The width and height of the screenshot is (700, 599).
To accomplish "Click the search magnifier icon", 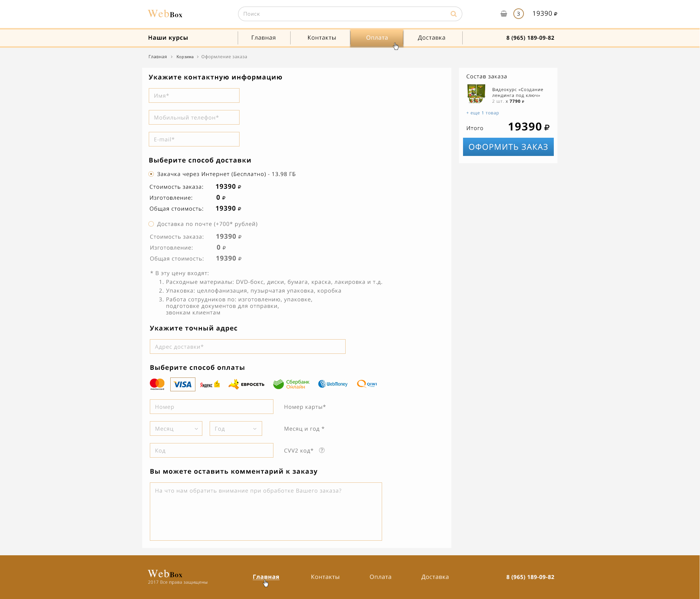I will 453,14.
